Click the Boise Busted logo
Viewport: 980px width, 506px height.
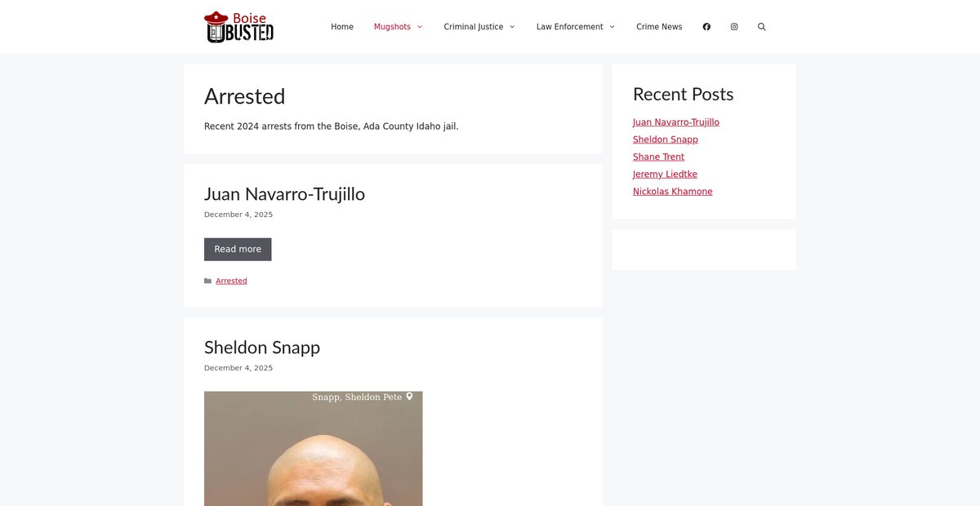coord(238,27)
